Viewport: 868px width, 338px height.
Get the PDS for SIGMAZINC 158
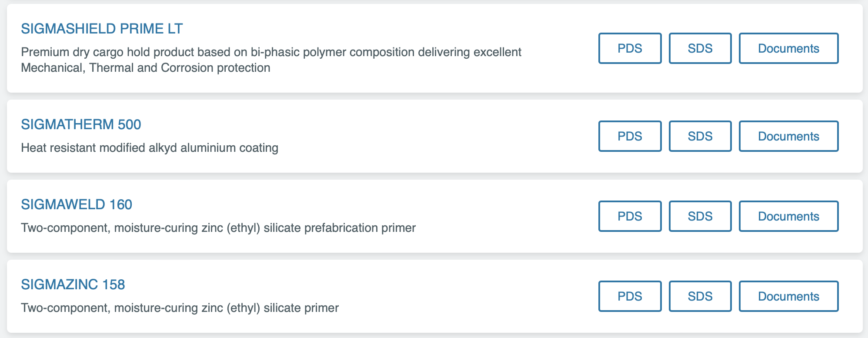[630, 296]
